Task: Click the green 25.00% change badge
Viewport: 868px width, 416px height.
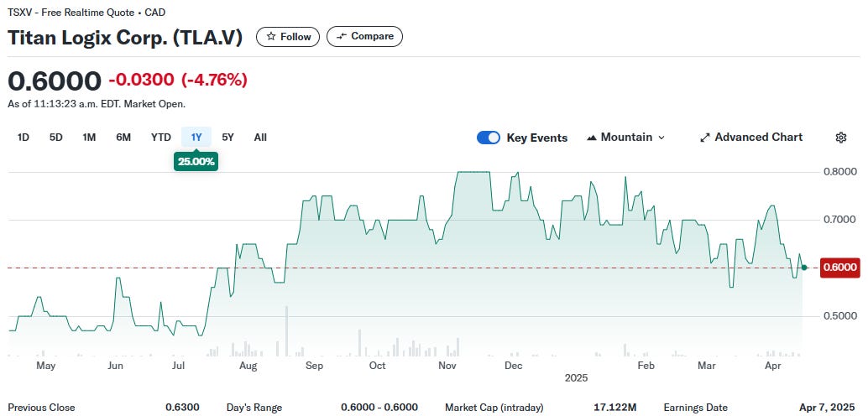Action: (196, 162)
